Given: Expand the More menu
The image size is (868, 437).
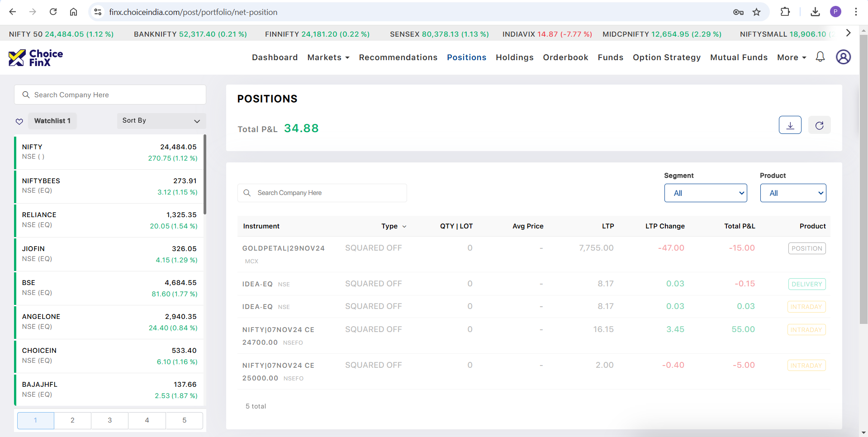Looking at the screenshot, I should click(792, 57).
